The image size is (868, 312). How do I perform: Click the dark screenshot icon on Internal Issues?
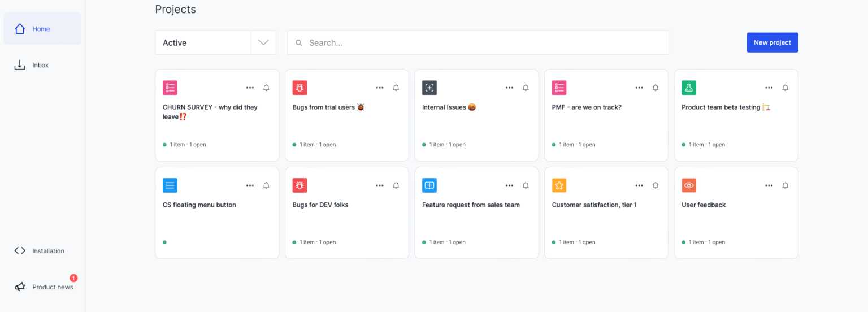tap(429, 88)
